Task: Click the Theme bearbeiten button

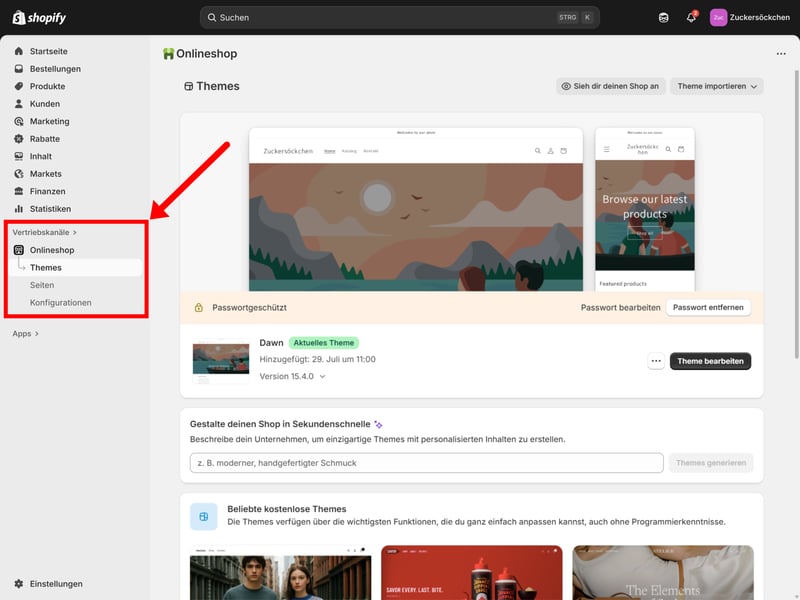Action: click(x=710, y=361)
